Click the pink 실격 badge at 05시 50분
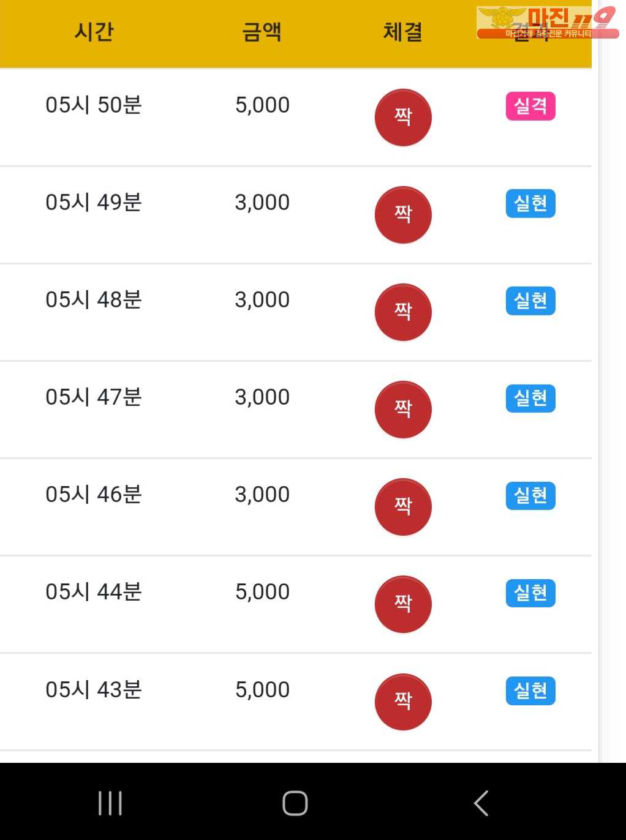The image size is (626, 840). (530, 106)
